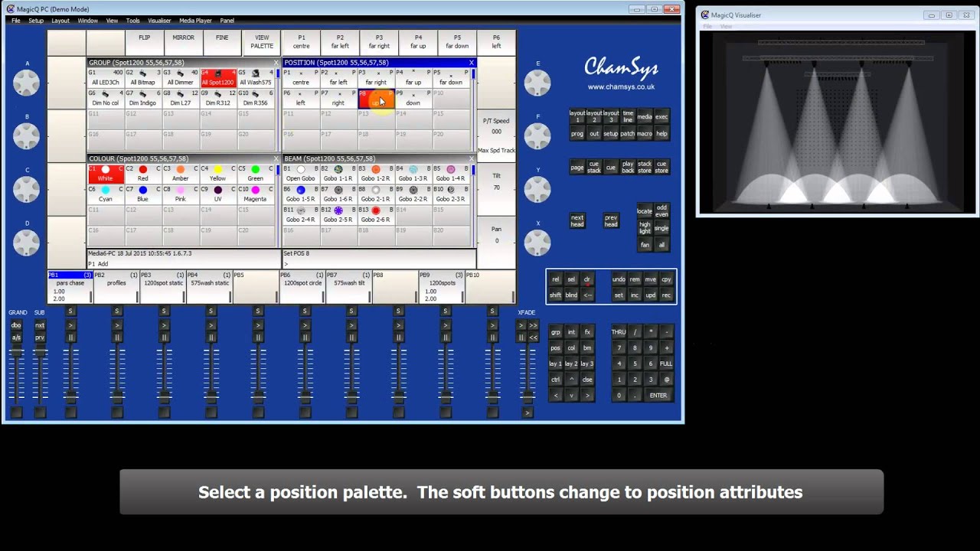Select Gobo 2-5 R beam palette
This screenshot has width=980, height=551.
pyautogui.click(x=338, y=214)
